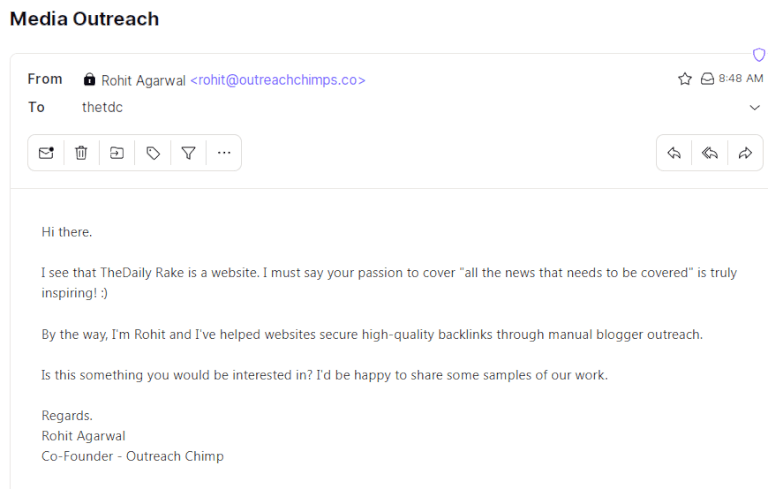Image resolution: width=768 pixels, height=489 pixels.
Task: Move this email to trash
Action: point(81,153)
